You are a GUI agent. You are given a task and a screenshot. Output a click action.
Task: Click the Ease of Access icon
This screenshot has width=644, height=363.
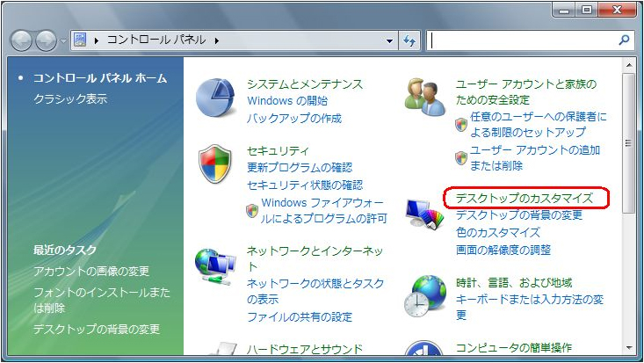click(x=423, y=348)
